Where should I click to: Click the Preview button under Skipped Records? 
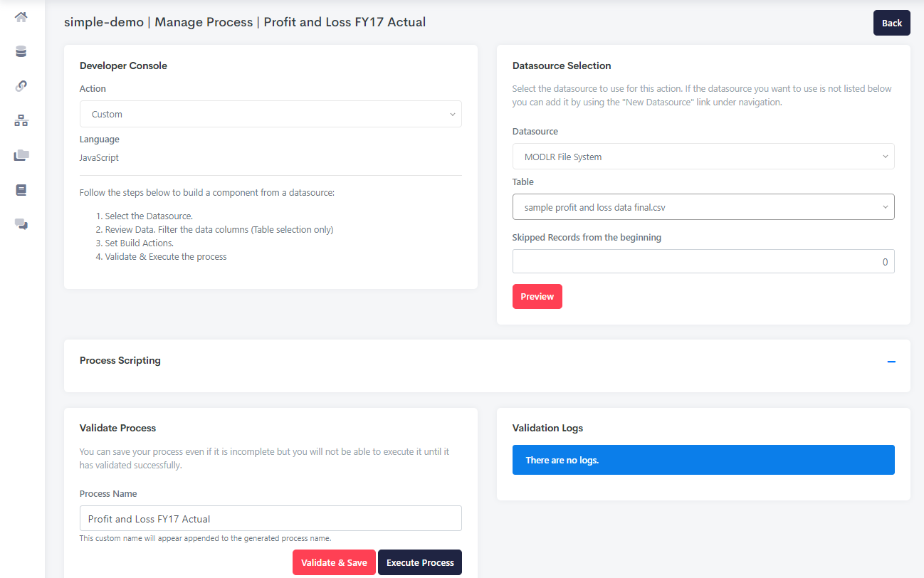[x=537, y=296]
